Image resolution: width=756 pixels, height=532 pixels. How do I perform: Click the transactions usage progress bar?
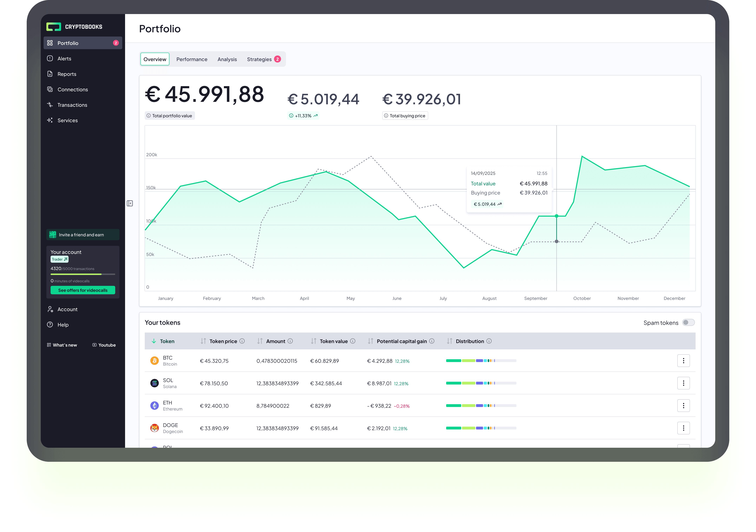[83, 274]
